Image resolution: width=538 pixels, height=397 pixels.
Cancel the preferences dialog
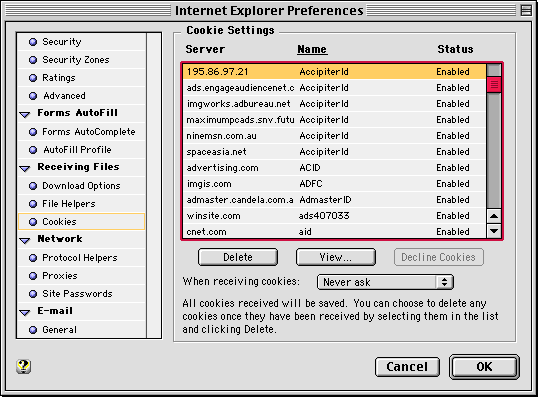coord(407,367)
